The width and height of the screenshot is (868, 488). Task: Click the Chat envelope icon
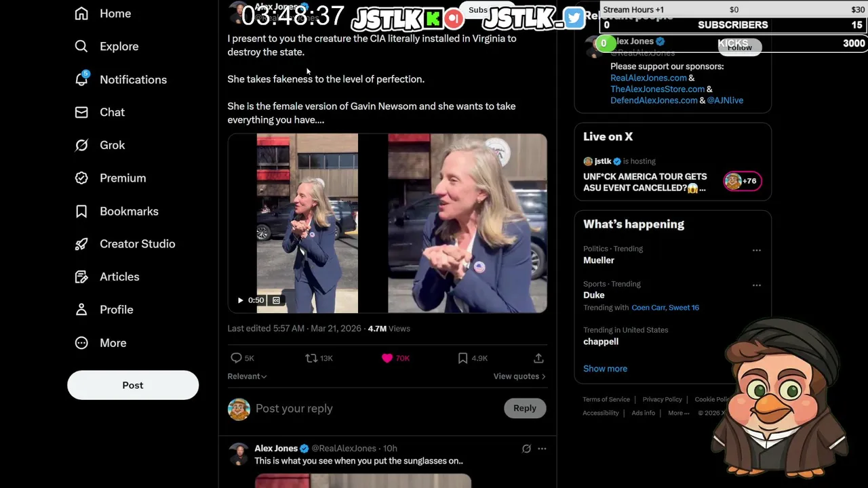tap(81, 112)
